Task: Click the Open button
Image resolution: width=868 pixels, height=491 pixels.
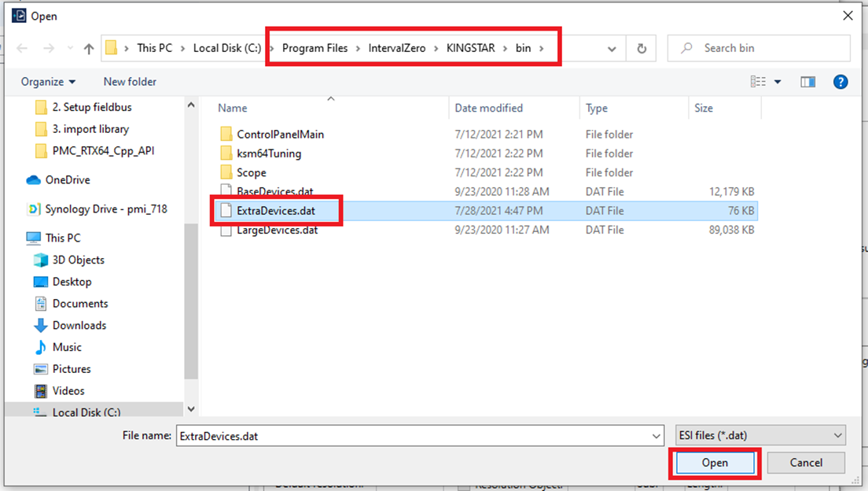Action: [715, 463]
